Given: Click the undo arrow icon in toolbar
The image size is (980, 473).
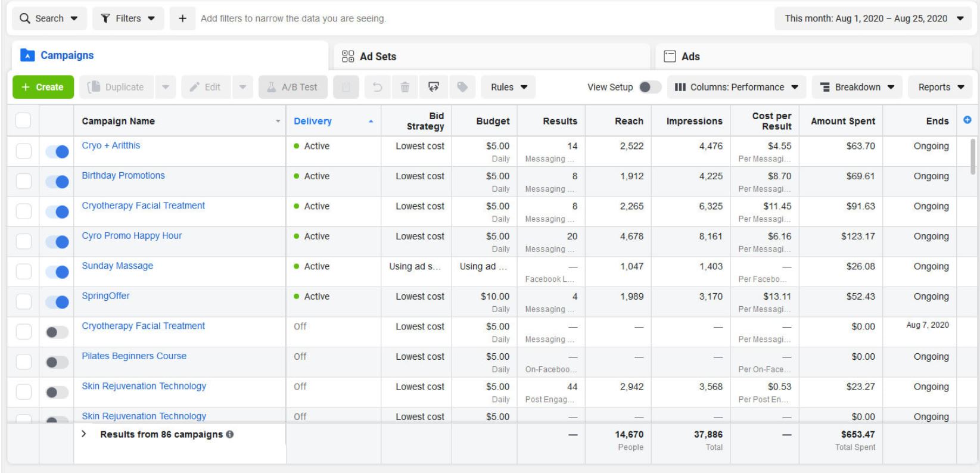Looking at the screenshot, I should point(377,87).
